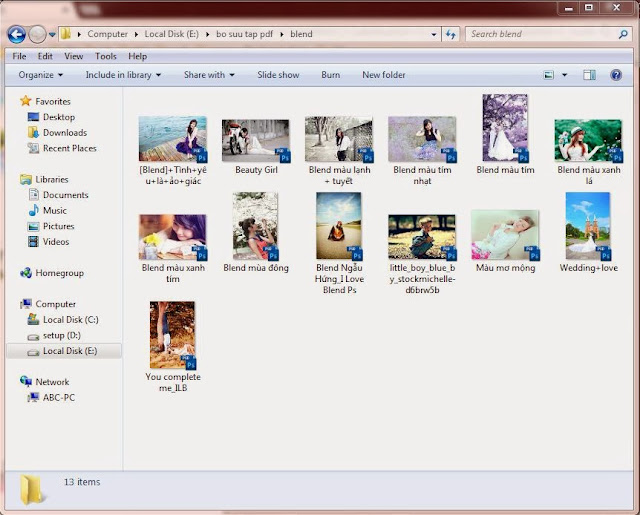Select Favorites star in navigation pane
This screenshot has width=640, height=515.
point(26,101)
